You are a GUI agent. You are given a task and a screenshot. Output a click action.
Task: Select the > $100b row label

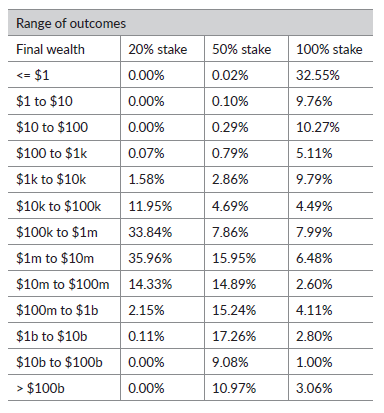point(40,388)
